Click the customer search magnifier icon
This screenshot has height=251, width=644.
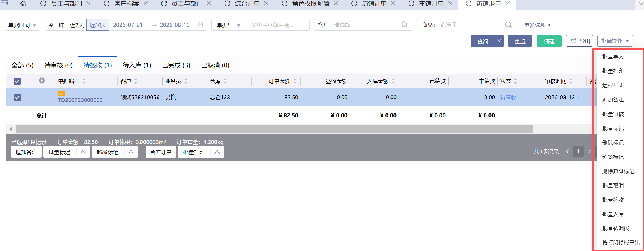(x=404, y=25)
